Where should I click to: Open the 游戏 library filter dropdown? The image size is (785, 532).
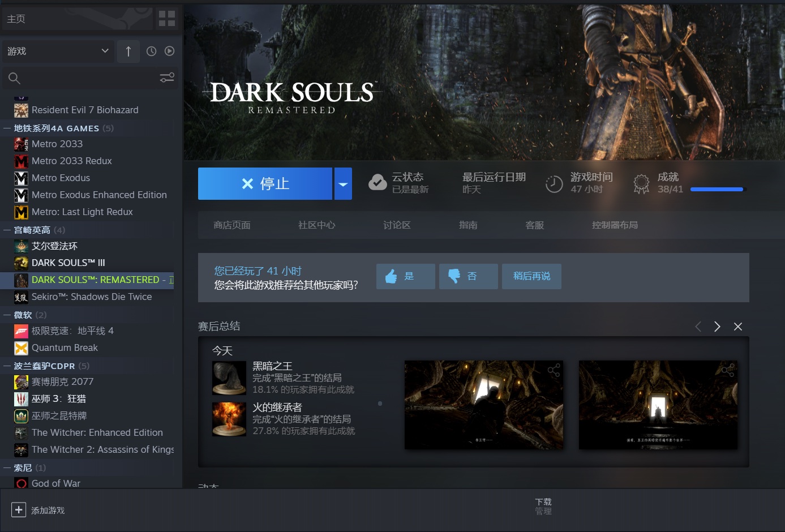tap(58, 52)
